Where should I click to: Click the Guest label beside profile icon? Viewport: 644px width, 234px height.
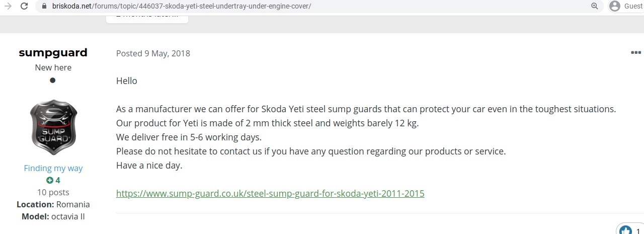coord(633,6)
